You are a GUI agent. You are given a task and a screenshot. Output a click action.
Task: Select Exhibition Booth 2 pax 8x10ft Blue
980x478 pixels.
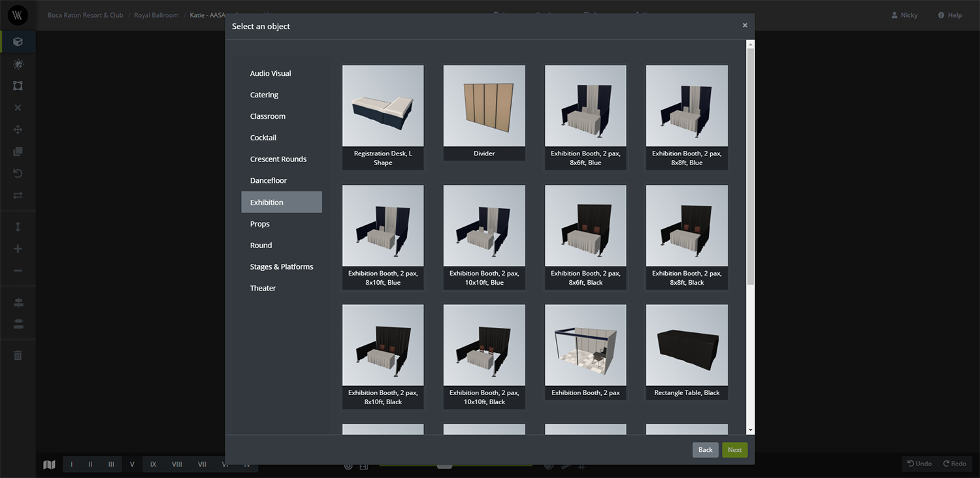pyautogui.click(x=383, y=237)
